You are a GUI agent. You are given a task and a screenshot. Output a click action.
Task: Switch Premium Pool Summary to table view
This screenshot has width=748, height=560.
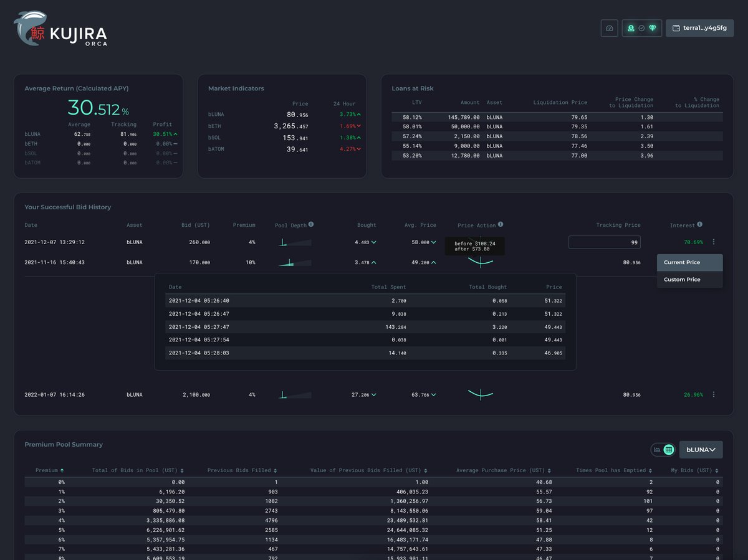tap(669, 450)
